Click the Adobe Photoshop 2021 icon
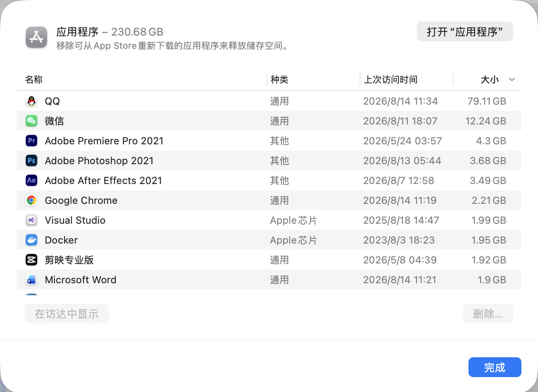Screen dimensions: 538x392 pyautogui.click(x=31, y=160)
